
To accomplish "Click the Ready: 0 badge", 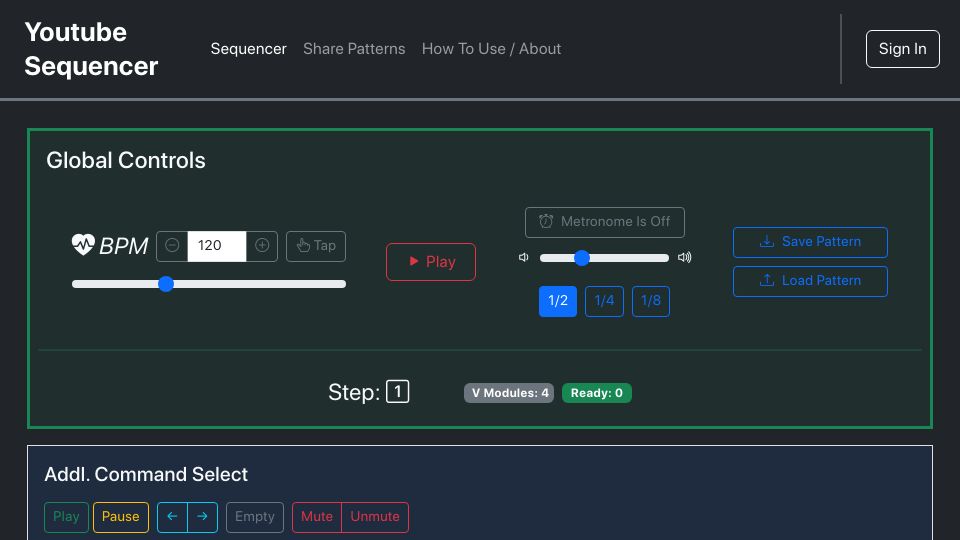I will pyautogui.click(x=597, y=393).
